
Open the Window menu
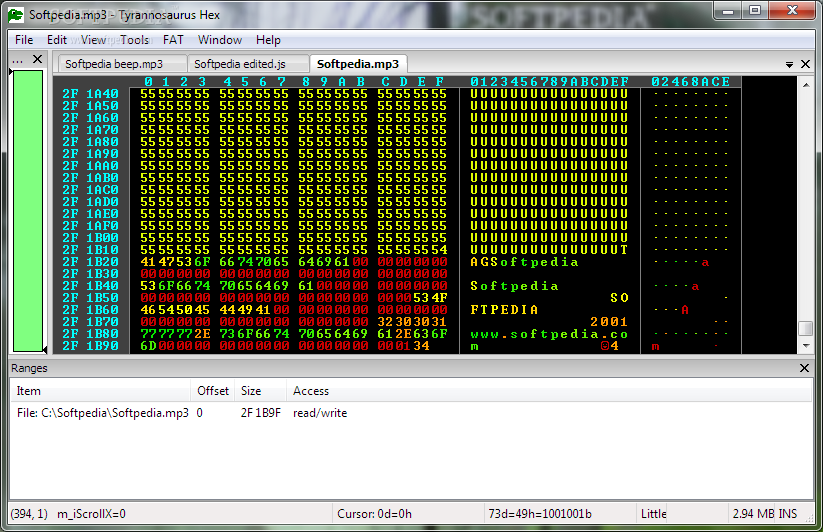(x=219, y=40)
